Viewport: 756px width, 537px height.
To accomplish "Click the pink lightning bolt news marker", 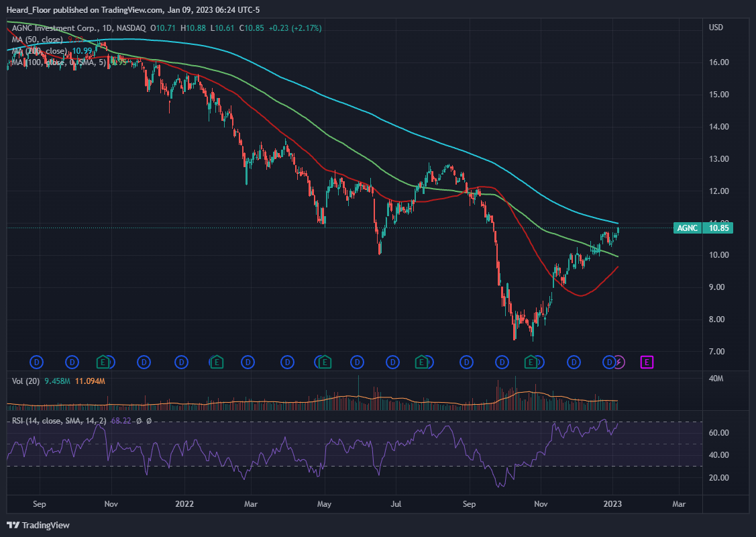I will pyautogui.click(x=619, y=362).
